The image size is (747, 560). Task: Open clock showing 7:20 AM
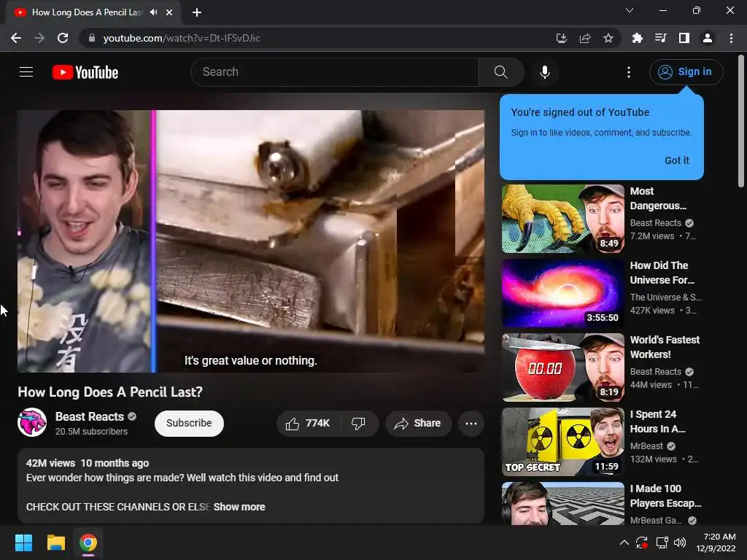coord(716,542)
